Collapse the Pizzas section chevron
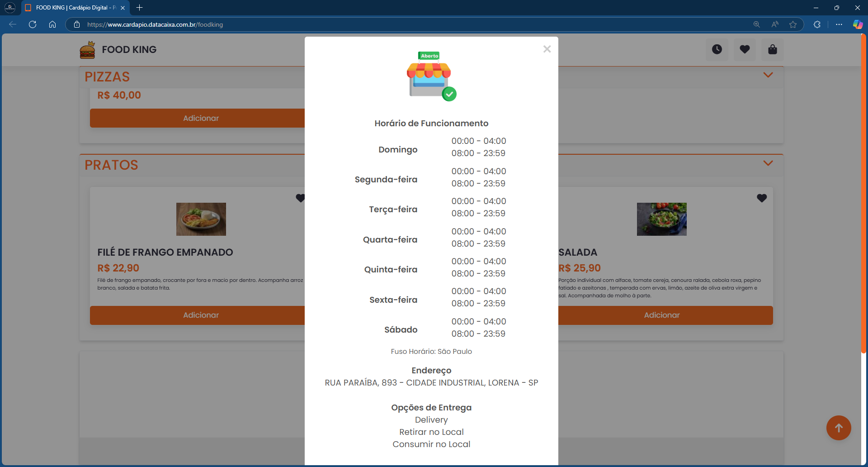The width and height of the screenshot is (868, 467). [x=768, y=75]
